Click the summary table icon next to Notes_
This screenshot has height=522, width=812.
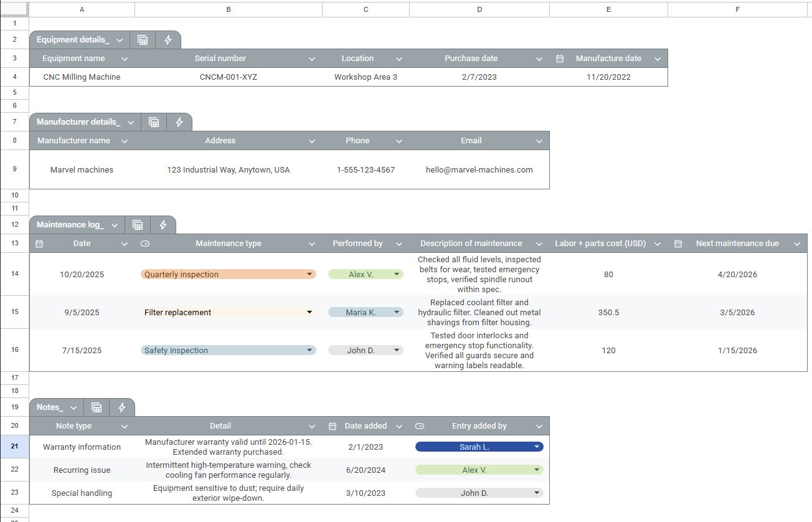coord(97,407)
